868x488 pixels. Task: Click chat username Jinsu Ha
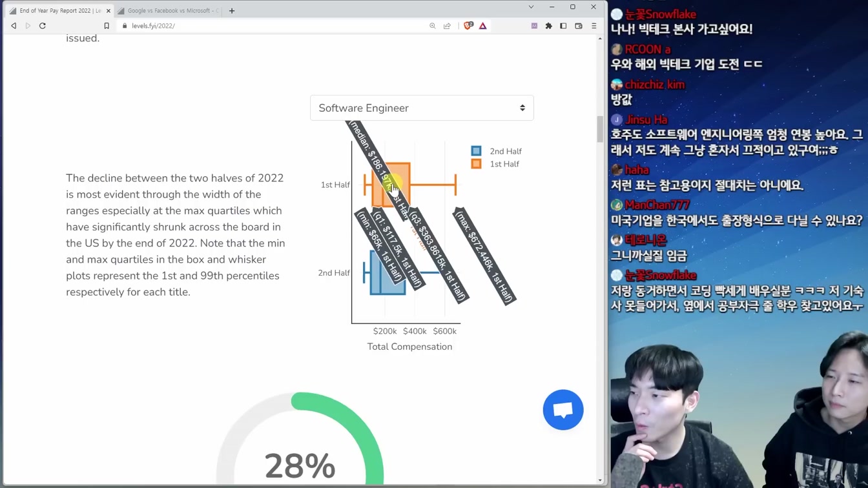click(x=646, y=119)
